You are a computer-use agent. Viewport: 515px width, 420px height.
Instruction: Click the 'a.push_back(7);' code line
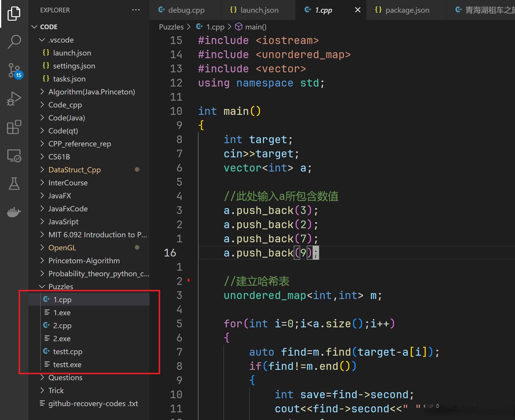(x=271, y=239)
